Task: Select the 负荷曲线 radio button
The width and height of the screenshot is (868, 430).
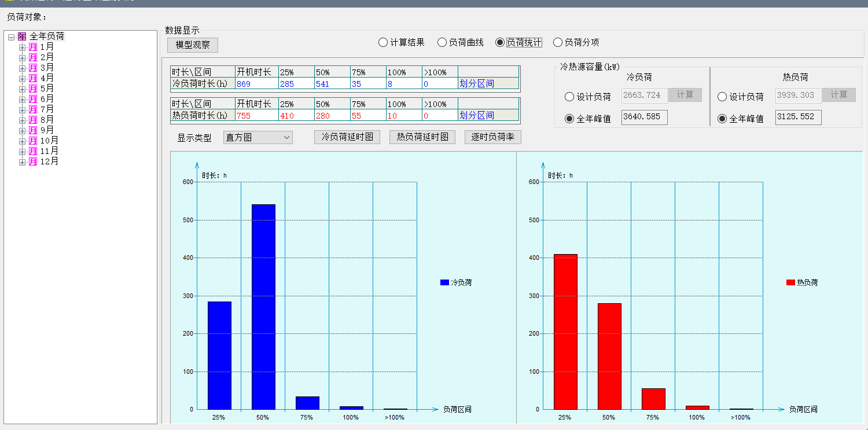Action: click(x=442, y=42)
